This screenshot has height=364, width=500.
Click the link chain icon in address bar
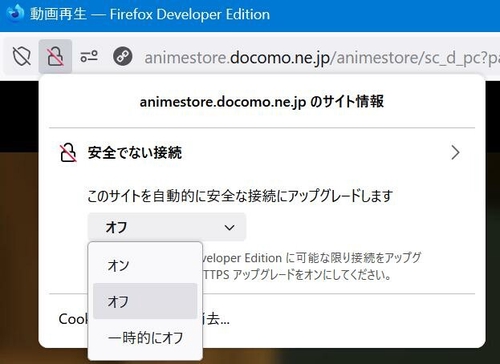coord(122,56)
